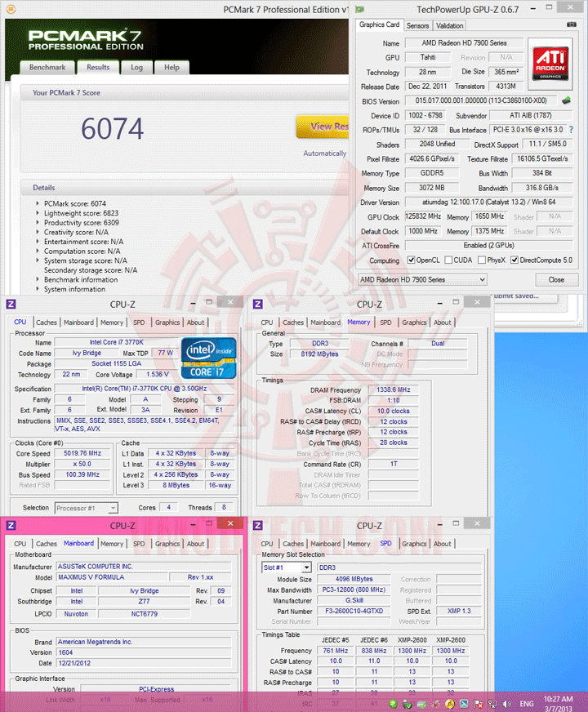Viewport: 588px width, 712px height.
Task: Expand the Productivity score: 6309 row
Action: [38, 222]
